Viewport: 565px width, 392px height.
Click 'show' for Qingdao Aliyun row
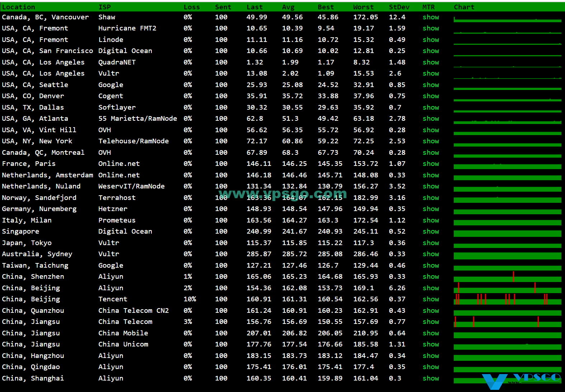coord(431,367)
